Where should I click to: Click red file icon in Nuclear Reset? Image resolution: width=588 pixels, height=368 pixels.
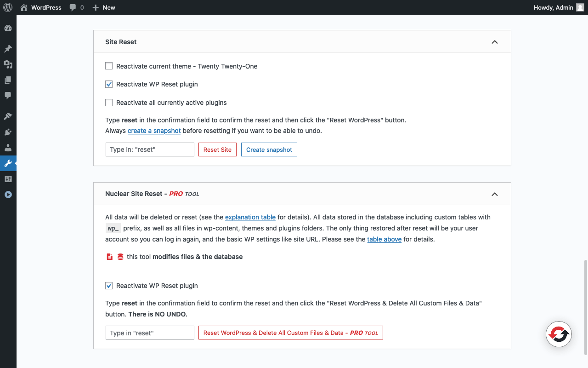109,257
